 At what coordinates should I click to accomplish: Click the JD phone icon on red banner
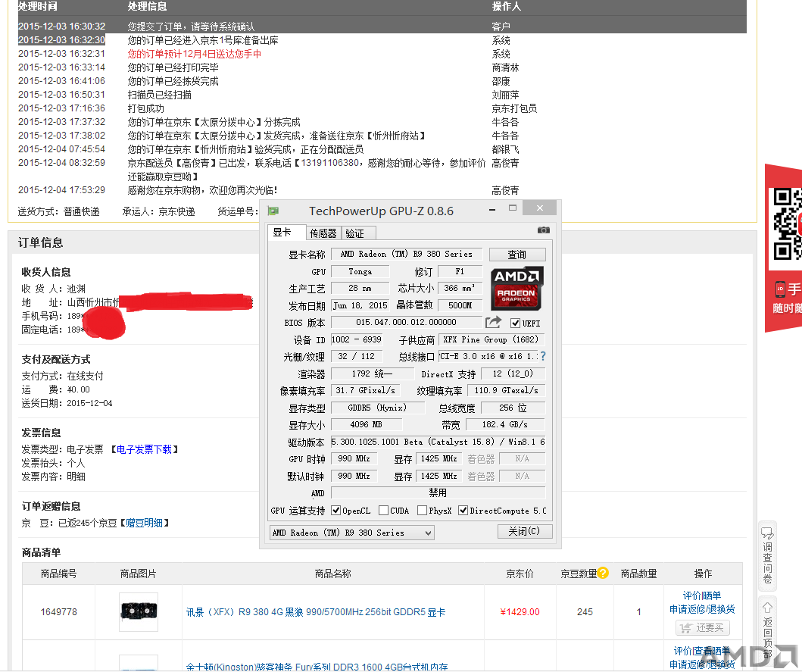tap(780, 289)
